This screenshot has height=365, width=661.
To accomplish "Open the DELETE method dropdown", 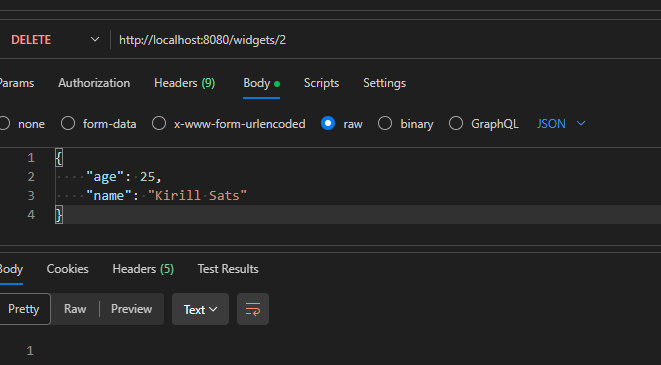I will point(55,40).
